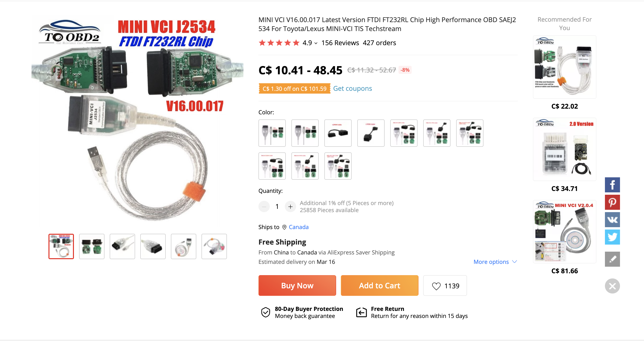Select the first color option swatch
Viewport: 644px width, 341px height.
click(272, 133)
